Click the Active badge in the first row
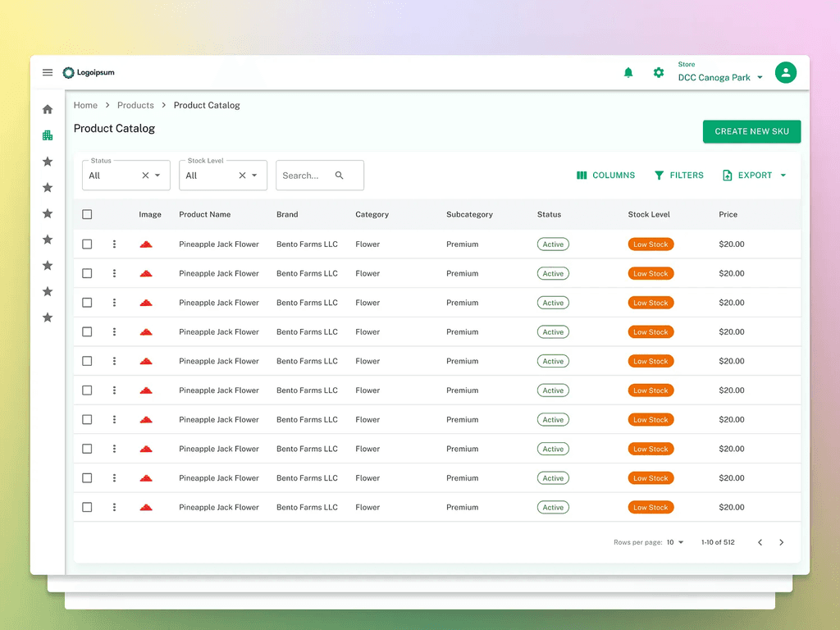840x630 pixels. pyautogui.click(x=553, y=244)
